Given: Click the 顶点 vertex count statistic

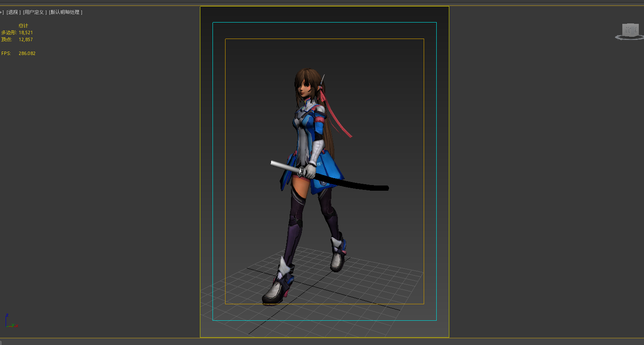Looking at the screenshot, I should [x=26, y=39].
